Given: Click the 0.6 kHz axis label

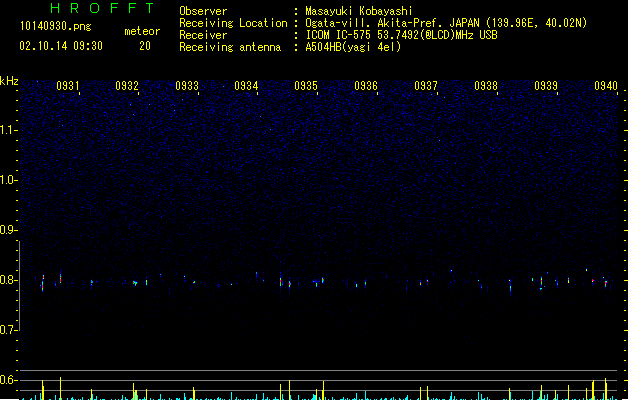Looking at the screenshot, I should (x=8, y=380).
